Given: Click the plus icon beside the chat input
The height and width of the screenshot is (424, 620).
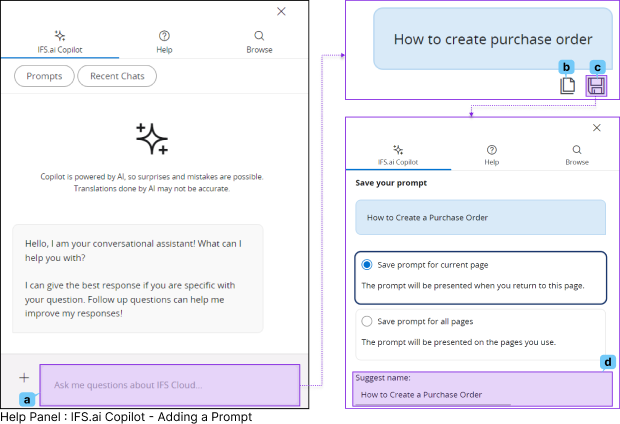Looking at the screenshot, I should pos(23,378).
